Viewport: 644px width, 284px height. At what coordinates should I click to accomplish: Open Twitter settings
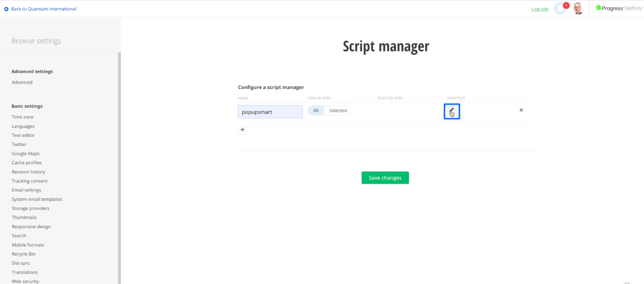(19, 145)
